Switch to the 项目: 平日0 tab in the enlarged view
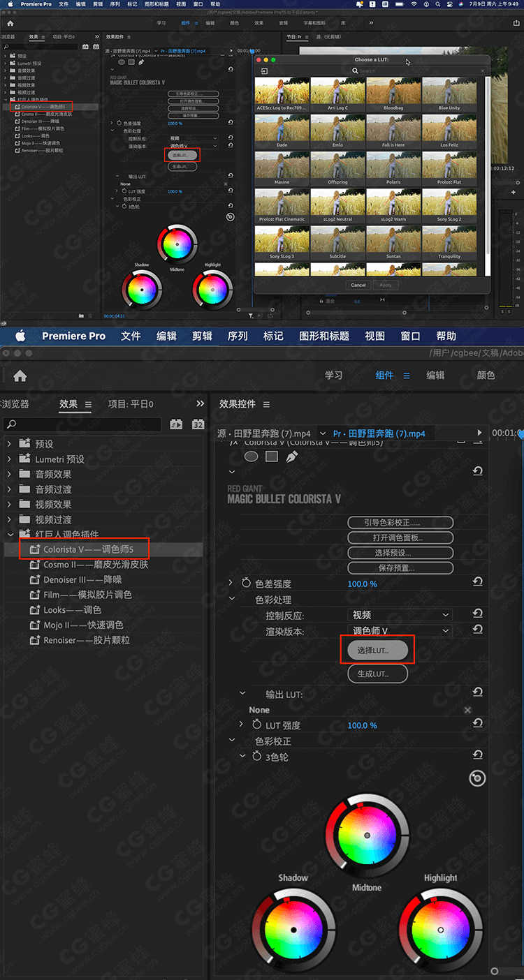524x980 pixels. (131, 403)
